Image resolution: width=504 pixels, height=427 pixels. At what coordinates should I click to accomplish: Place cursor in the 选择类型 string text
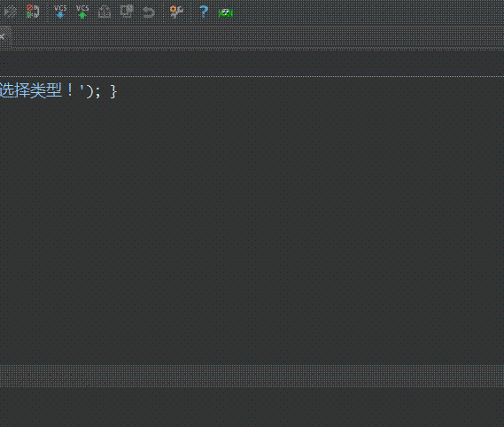pyautogui.click(x=31, y=90)
